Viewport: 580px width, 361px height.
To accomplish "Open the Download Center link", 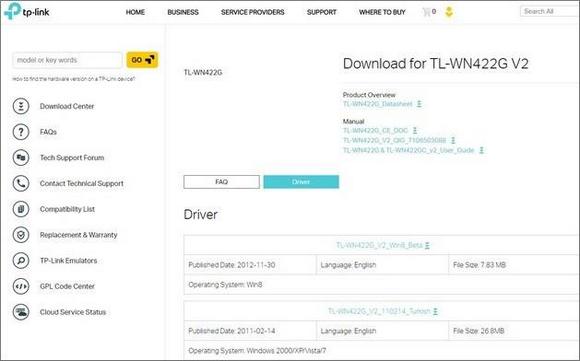I will [x=67, y=106].
